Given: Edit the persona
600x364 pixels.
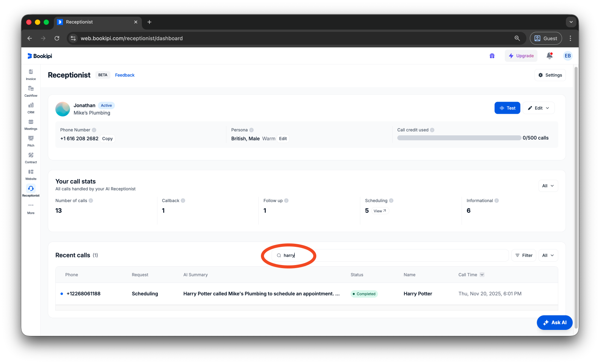Looking at the screenshot, I should coord(283,139).
